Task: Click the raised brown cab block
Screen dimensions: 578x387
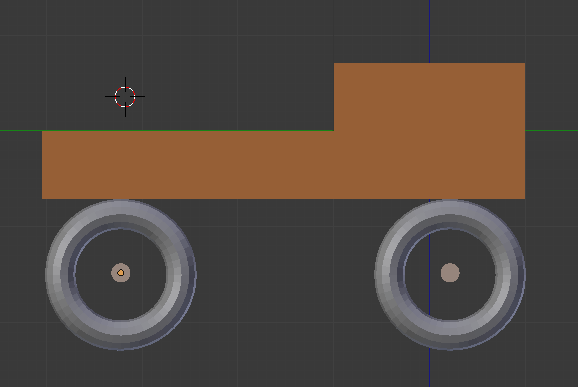Action: tap(429, 97)
